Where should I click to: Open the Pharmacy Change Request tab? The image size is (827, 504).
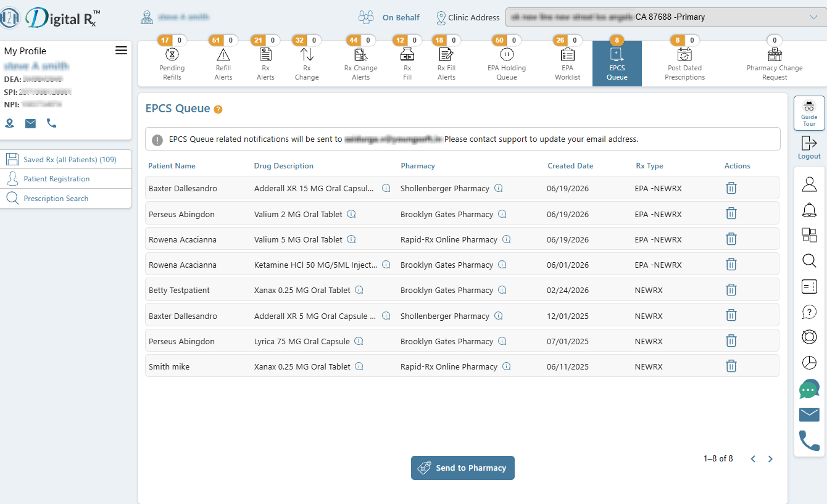coord(775,64)
